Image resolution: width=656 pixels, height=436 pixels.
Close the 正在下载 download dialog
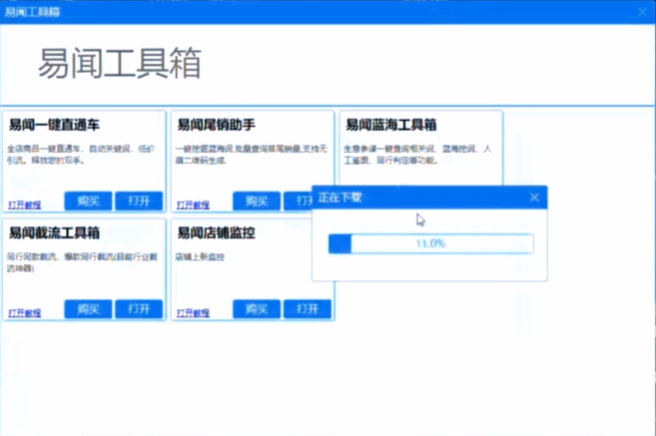coord(534,197)
